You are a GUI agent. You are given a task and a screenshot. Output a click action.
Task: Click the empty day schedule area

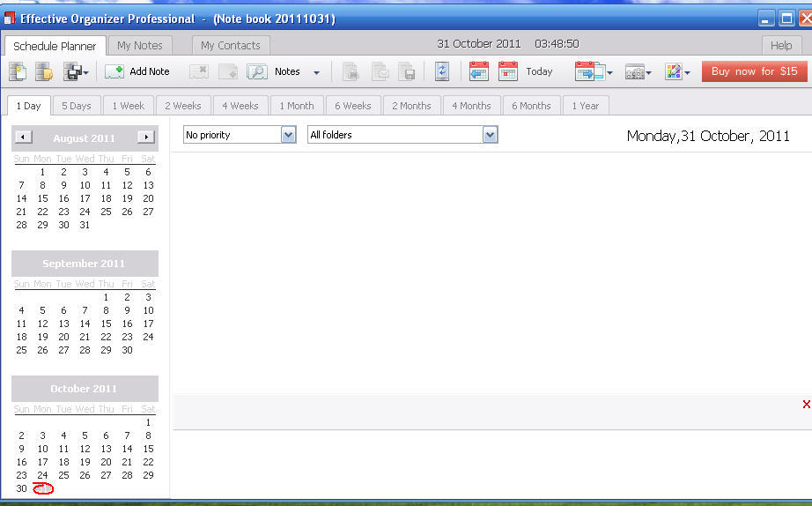[491, 272]
